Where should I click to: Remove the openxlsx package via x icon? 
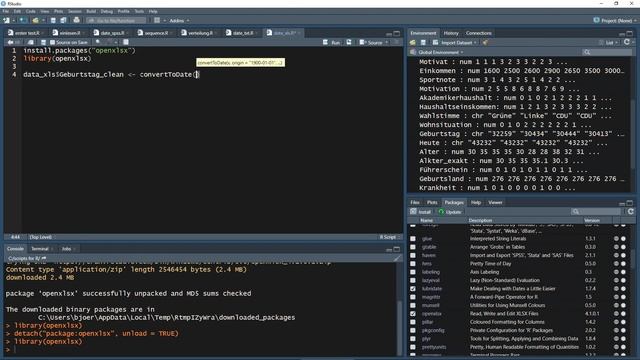(623, 314)
